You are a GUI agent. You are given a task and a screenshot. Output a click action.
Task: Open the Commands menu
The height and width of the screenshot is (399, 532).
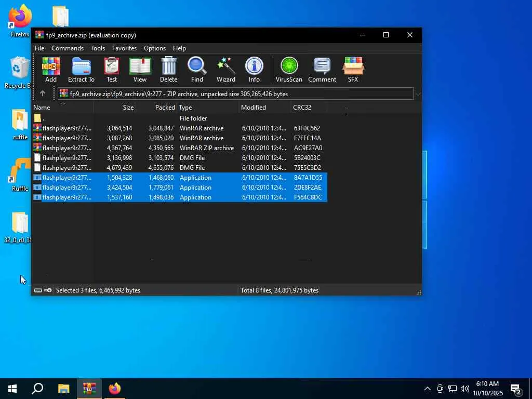[x=68, y=48]
